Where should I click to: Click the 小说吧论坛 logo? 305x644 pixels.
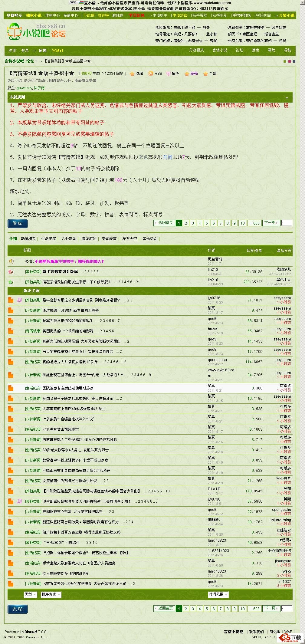36,32
